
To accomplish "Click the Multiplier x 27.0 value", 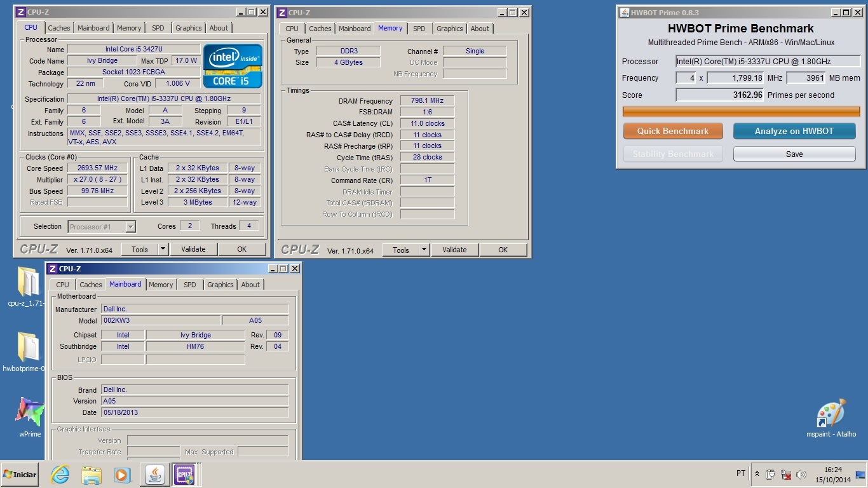I will point(98,180).
